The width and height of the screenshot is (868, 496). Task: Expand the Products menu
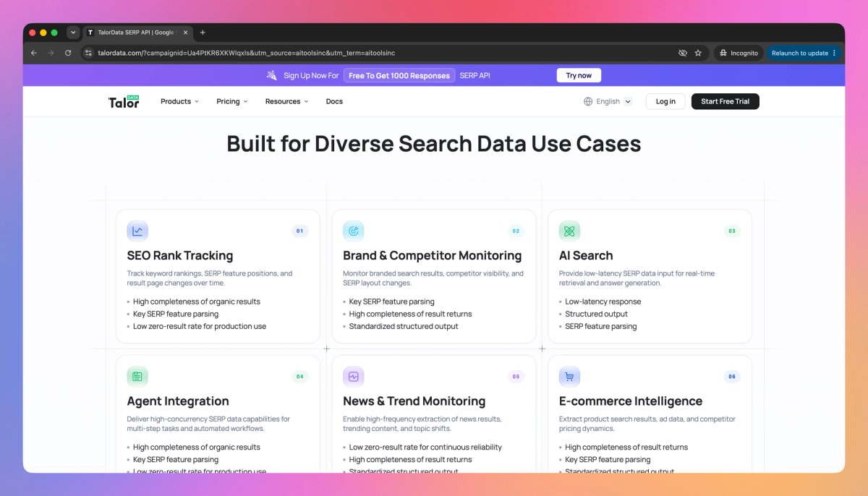pyautogui.click(x=179, y=101)
